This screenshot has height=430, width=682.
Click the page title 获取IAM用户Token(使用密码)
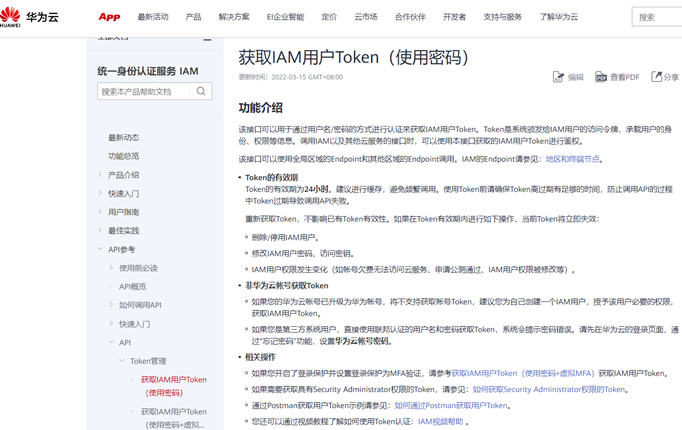click(x=354, y=57)
